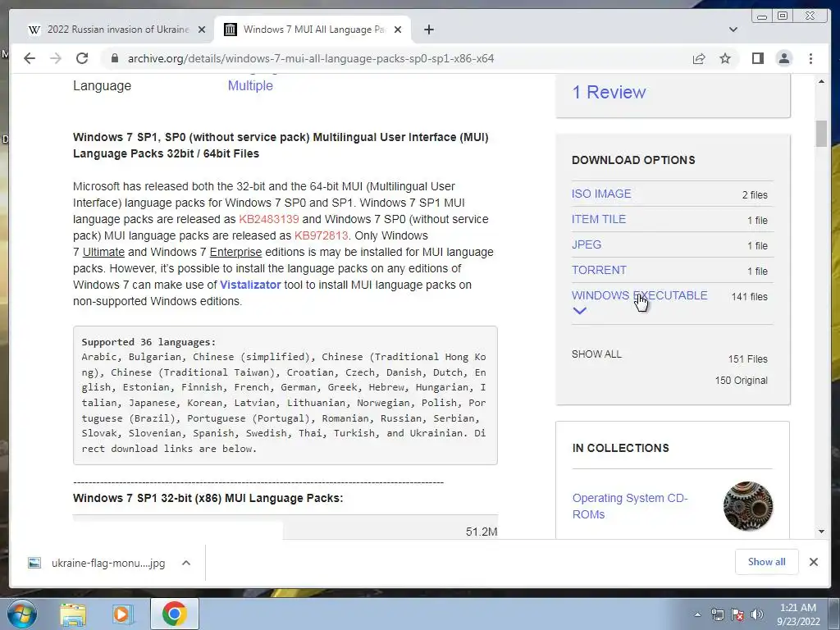Click the address bar URL

[311, 58]
